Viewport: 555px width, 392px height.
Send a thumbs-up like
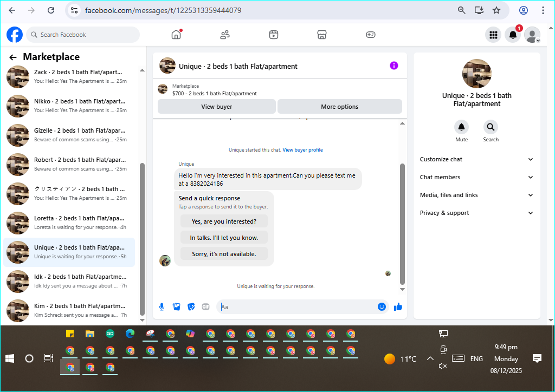click(x=398, y=307)
